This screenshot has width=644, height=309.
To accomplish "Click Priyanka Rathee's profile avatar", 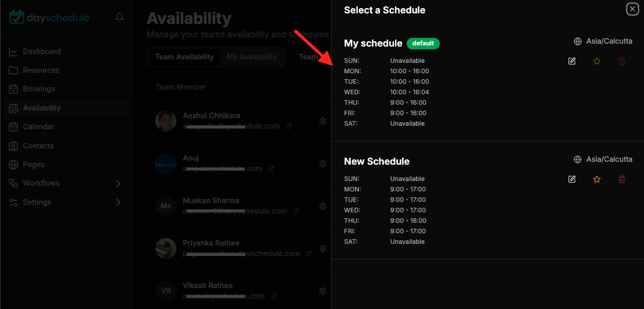I will click(x=166, y=248).
